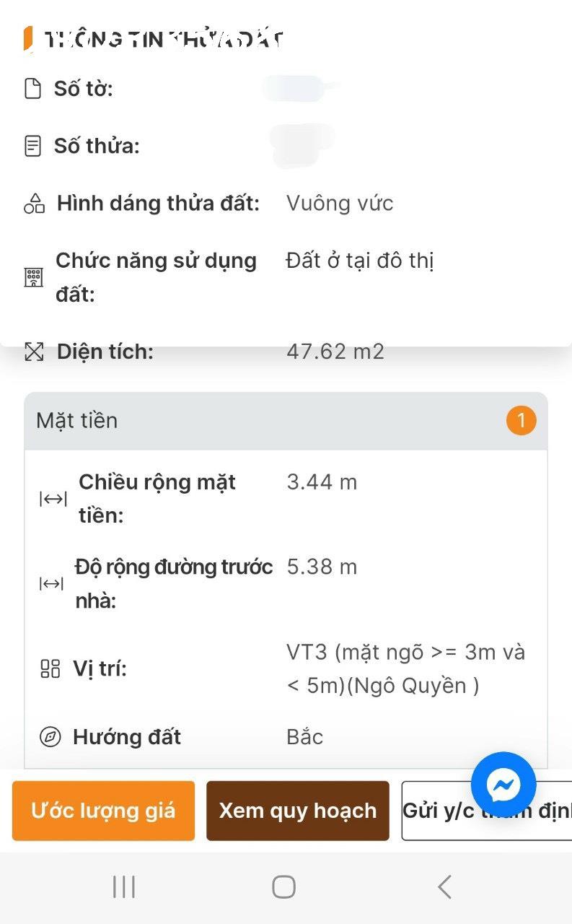Tap the orange number 1 badge

pos(521,420)
